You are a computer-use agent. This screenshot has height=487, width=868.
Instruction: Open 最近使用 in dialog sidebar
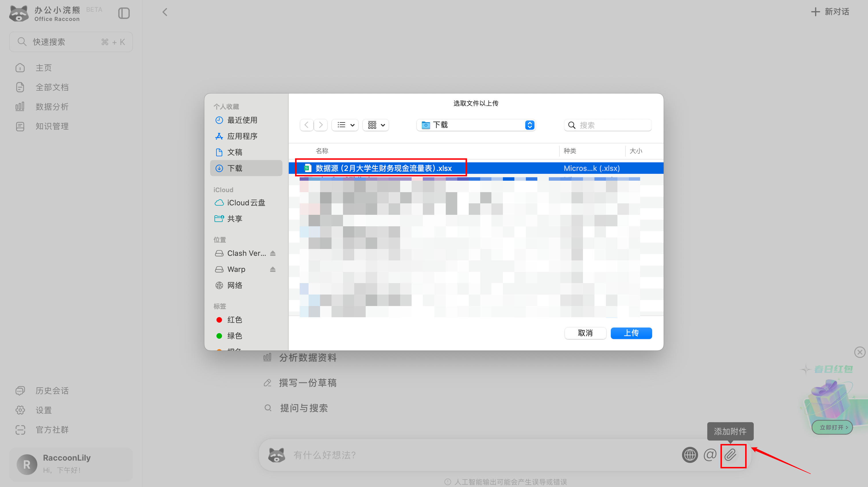point(242,120)
